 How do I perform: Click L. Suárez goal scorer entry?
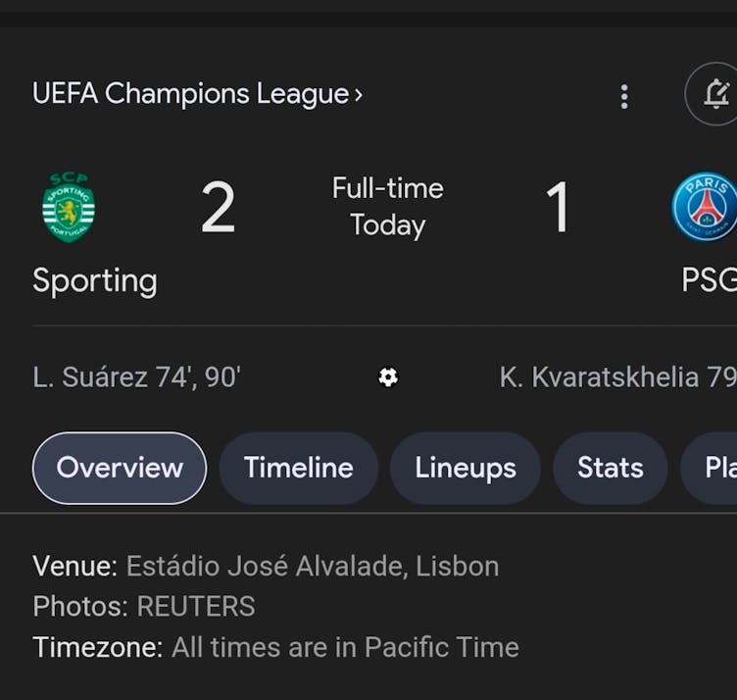(137, 377)
